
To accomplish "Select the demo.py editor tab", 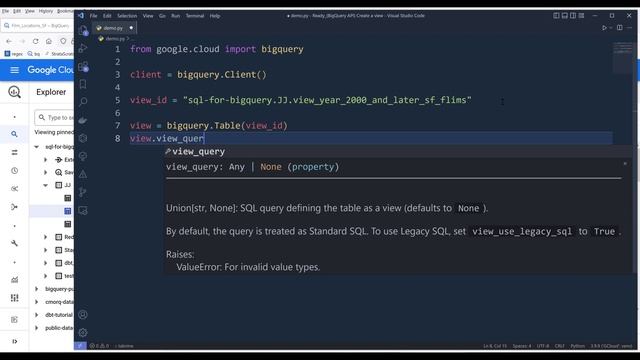I will 113,28.
